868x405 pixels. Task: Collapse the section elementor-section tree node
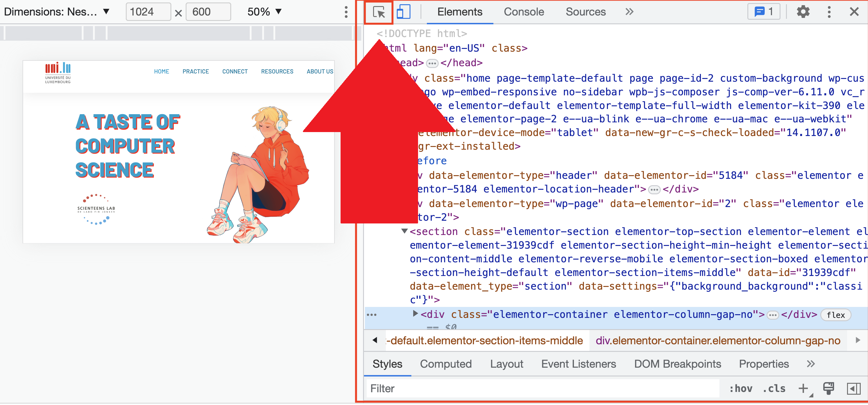404,231
